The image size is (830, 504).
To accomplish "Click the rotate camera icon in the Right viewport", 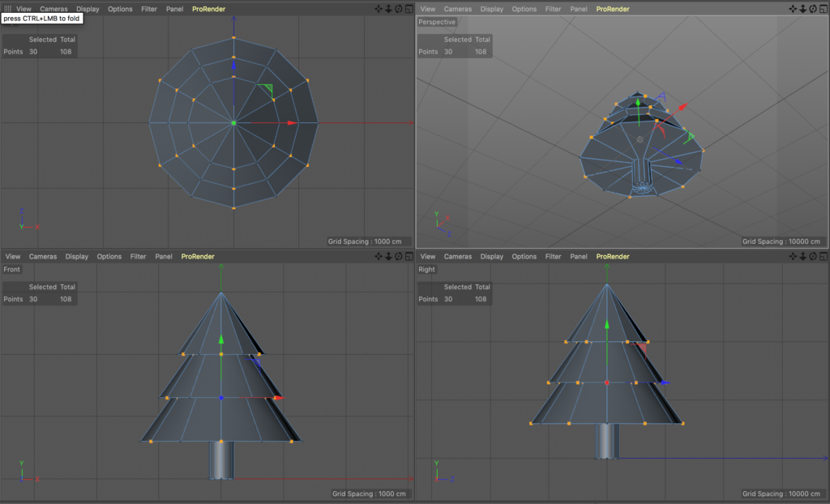I will tap(813, 256).
